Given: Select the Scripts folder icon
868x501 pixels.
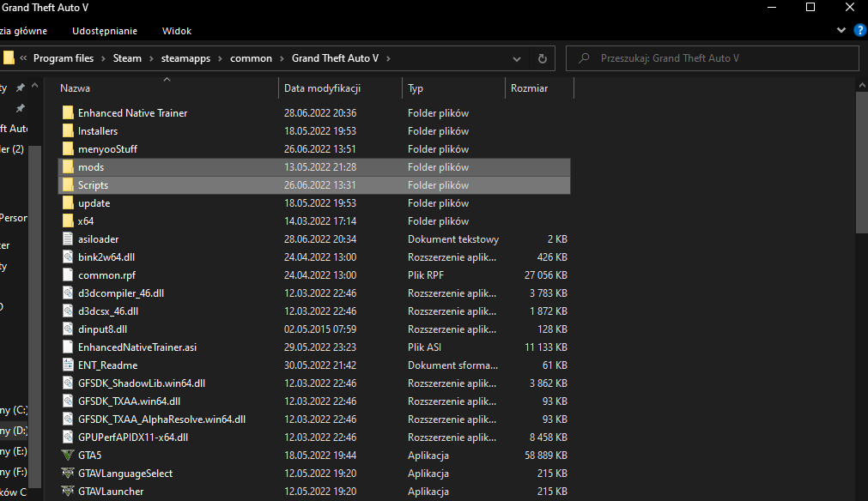Looking at the screenshot, I should click(68, 184).
